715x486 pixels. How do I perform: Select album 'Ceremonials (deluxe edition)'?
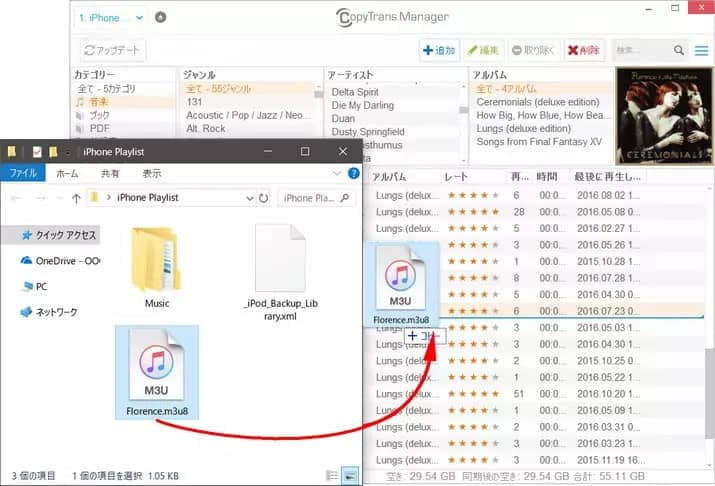click(538, 102)
